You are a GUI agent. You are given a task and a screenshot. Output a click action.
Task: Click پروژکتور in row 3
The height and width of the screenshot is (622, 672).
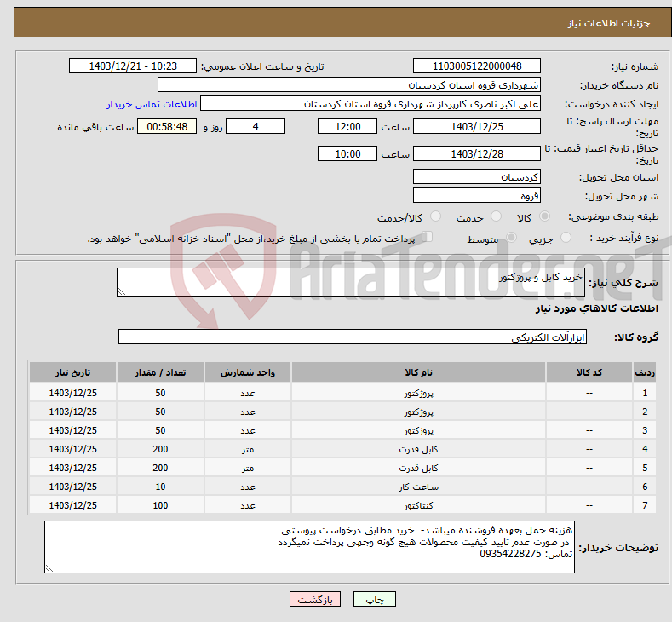(x=418, y=430)
